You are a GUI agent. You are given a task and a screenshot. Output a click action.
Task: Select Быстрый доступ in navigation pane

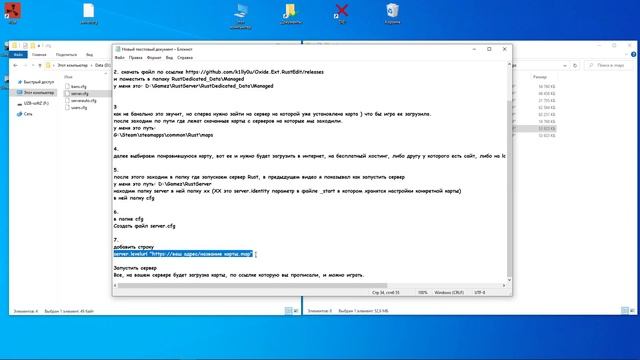[x=35, y=82]
